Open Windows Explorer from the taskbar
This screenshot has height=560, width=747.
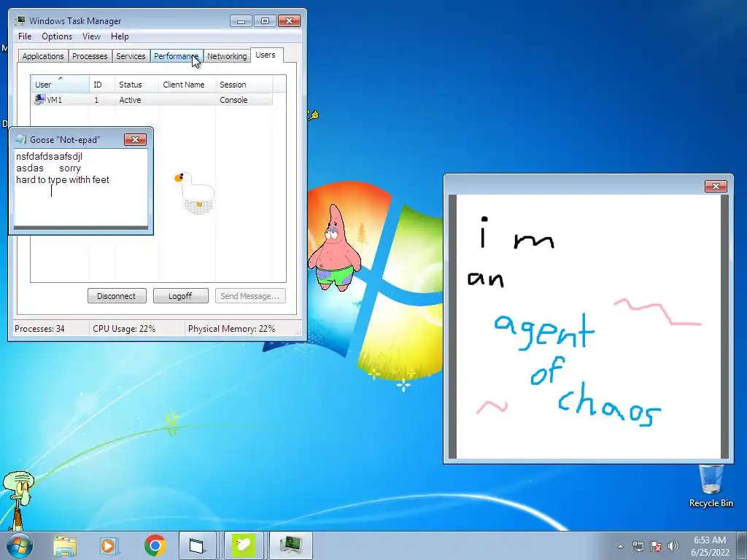65,545
